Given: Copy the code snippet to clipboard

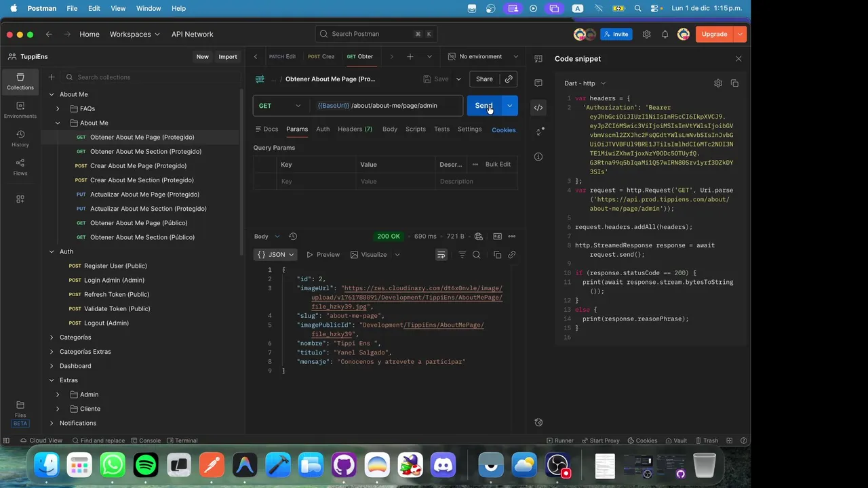Looking at the screenshot, I should 734,83.
